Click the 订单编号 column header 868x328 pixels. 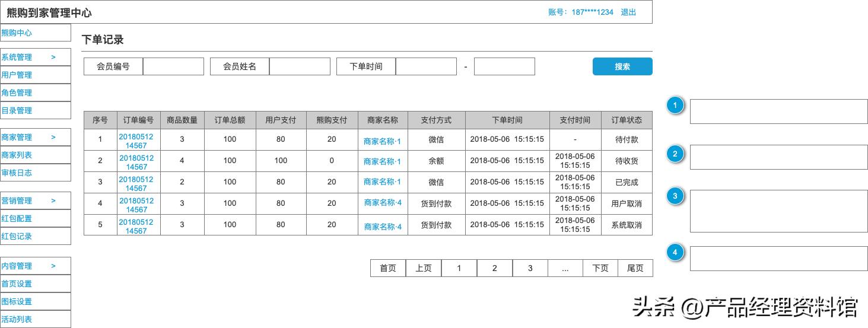click(138, 120)
